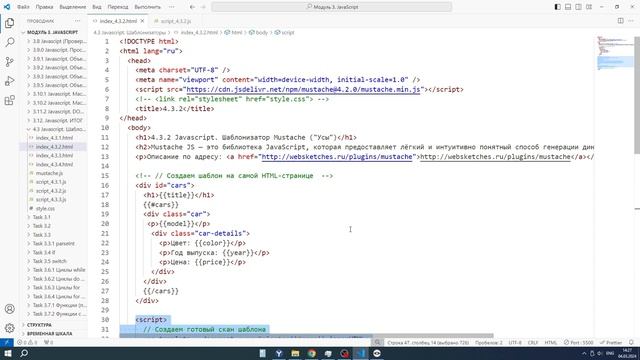Open Chrome from the taskbar

312,353
